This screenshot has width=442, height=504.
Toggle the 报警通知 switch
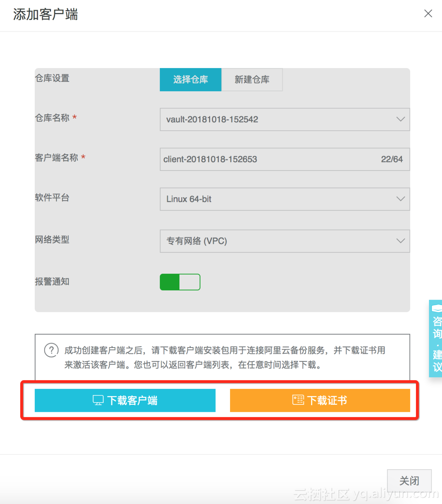(x=180, y=282)
